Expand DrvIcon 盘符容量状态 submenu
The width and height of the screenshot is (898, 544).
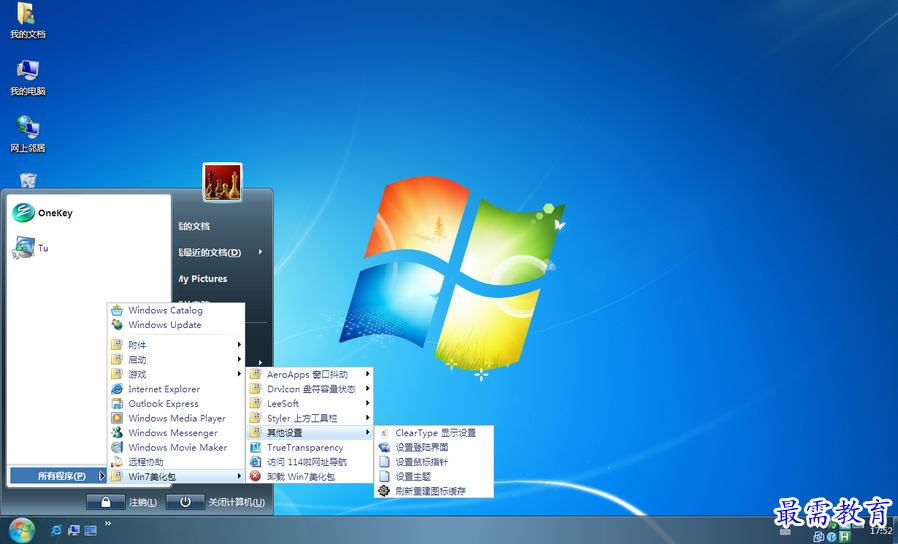click(310, 389)
